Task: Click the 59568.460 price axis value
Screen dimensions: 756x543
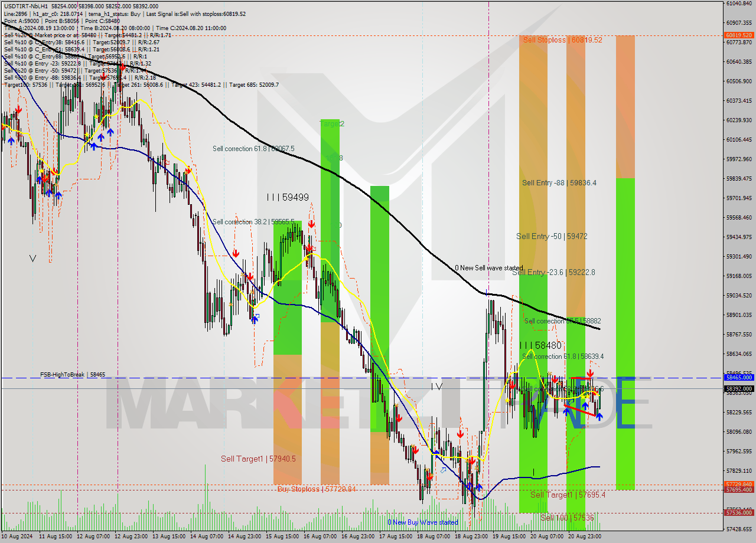Action: coord(739,217)
